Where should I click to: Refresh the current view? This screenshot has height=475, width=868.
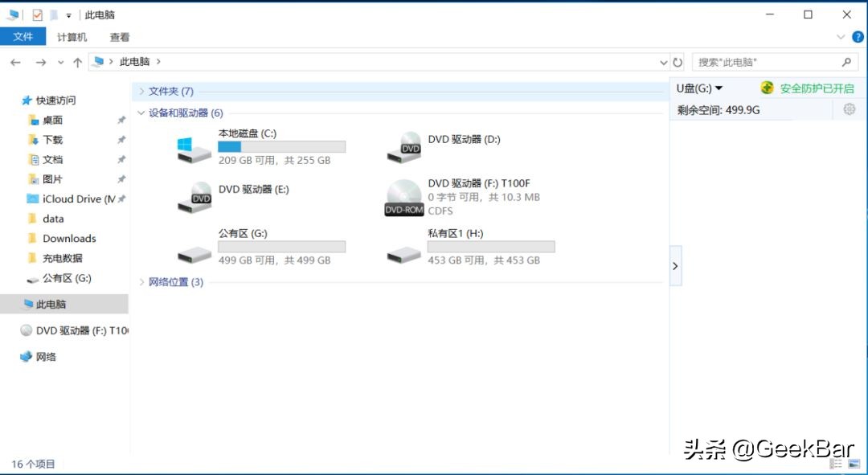click(678, 63)
